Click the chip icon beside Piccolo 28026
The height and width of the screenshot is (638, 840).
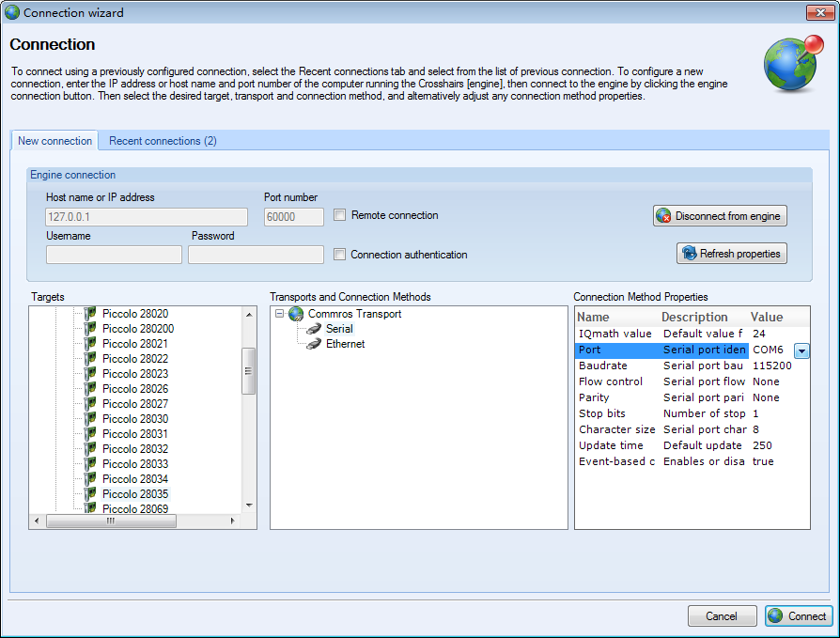click(90, 388)
